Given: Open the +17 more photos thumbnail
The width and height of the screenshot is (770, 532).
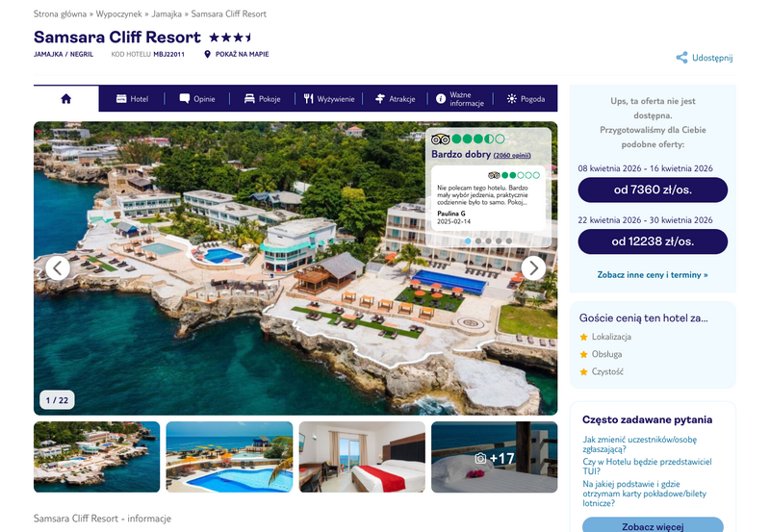Looking at the screenshot, I should (494, 457).
